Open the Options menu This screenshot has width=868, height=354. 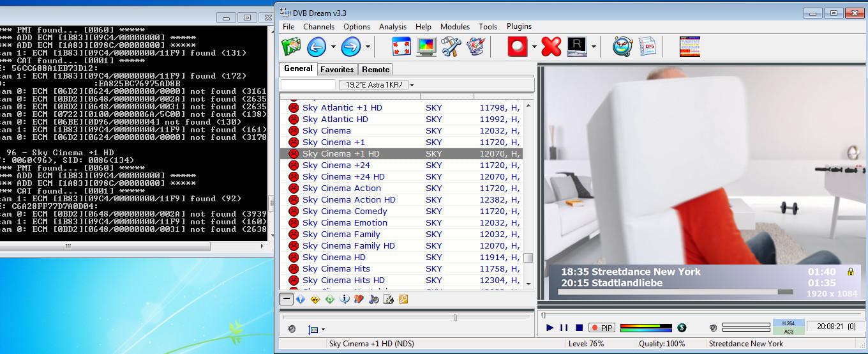point(357,27)
